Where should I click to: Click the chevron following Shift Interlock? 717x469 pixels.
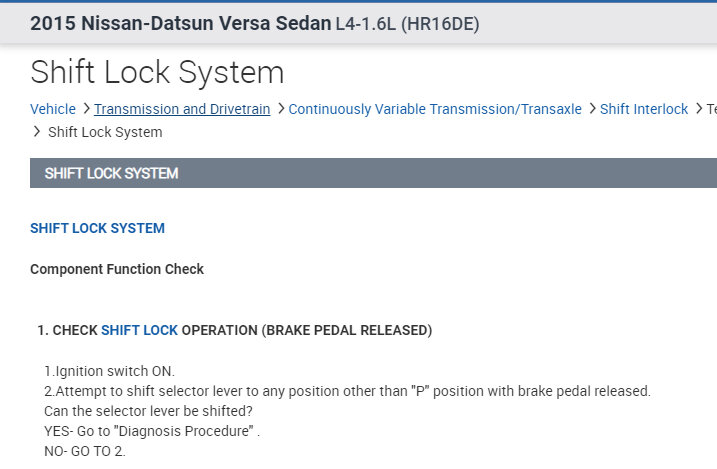point(697,109)
